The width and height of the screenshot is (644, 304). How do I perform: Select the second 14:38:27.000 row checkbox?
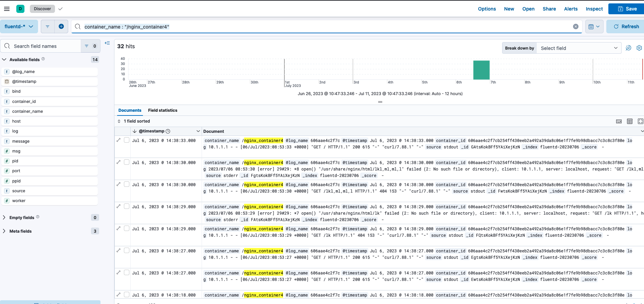127,272
